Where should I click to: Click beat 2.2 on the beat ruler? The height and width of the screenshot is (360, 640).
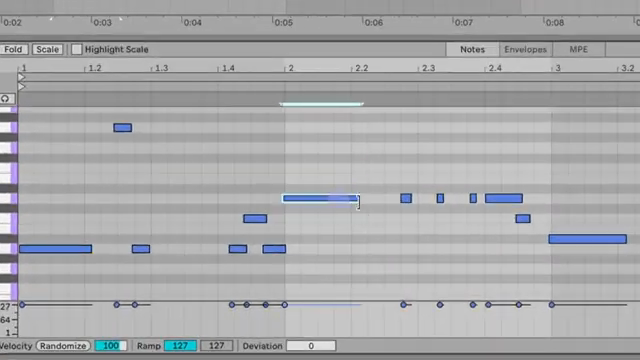tap(361, 68)
